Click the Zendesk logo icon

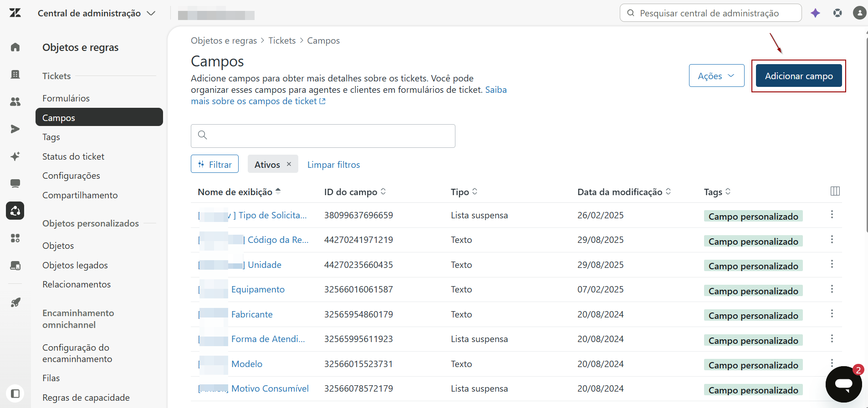point(15,13)
